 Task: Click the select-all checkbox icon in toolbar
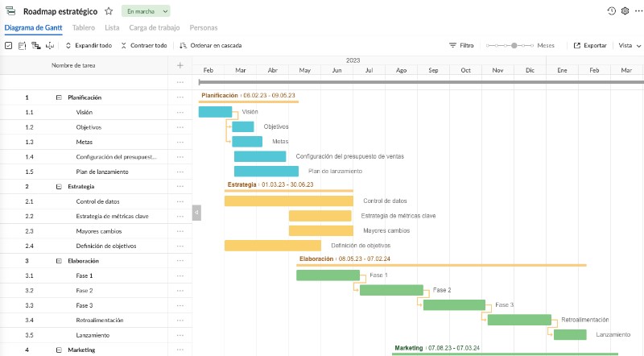[8, 46]
